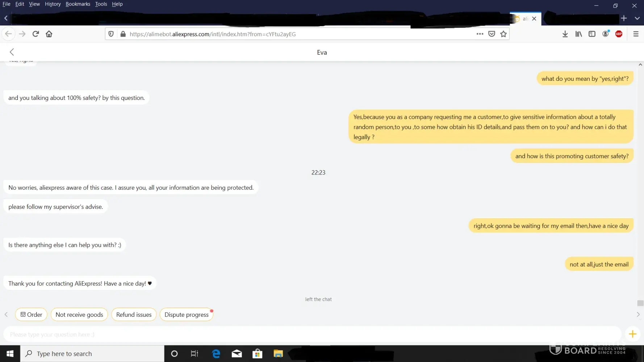Screen dimensions: 644x362
Task: Close the AliExpress tab
Action: (x=534, y=18)
